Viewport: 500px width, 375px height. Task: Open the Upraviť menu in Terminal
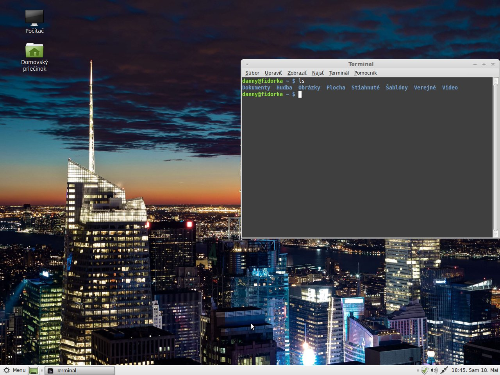click(273, 73)
